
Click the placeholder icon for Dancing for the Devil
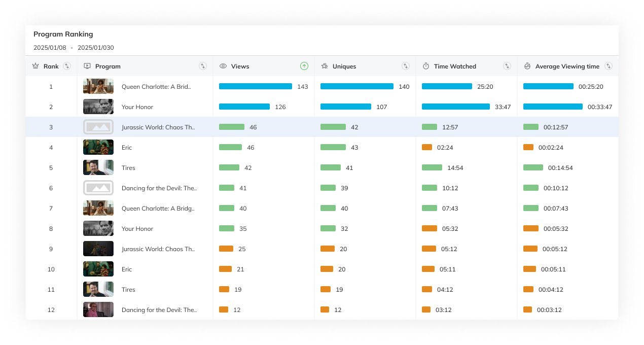click(98, 188)
